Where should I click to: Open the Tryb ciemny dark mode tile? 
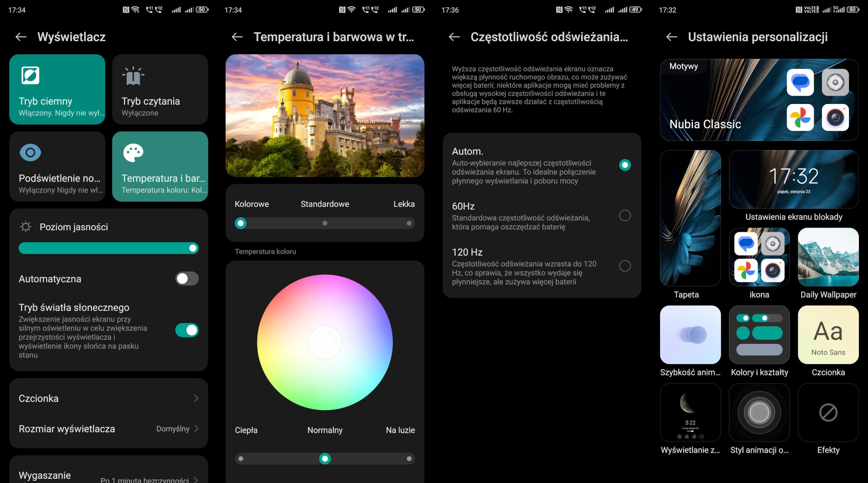click(x=57, y=89)
